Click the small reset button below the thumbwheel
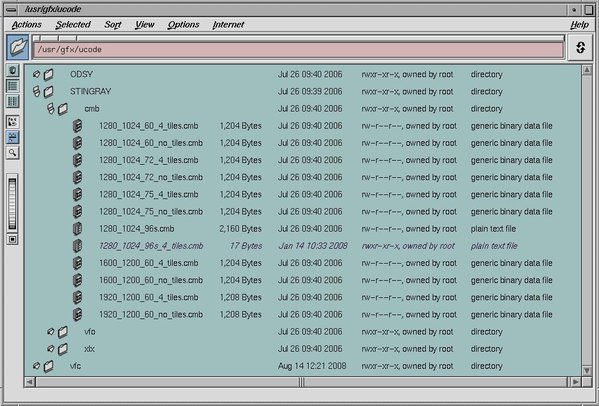This screenshot has height=406, width=599. [13, 239]
